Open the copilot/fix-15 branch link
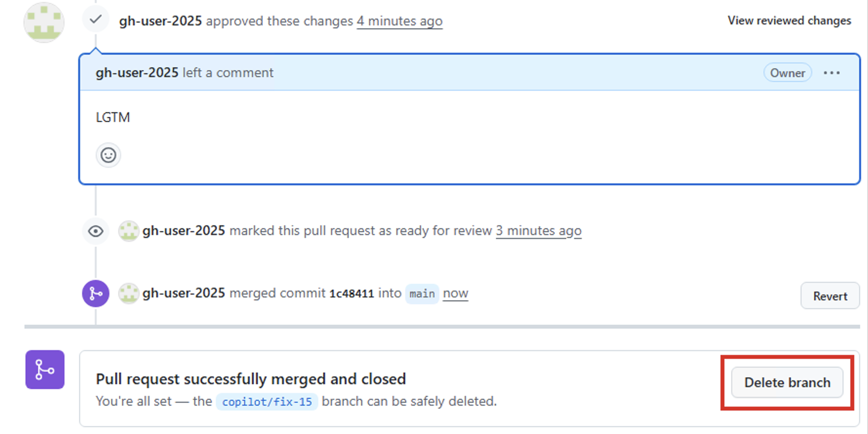This screenshot has height=434, width=868. 267,401
